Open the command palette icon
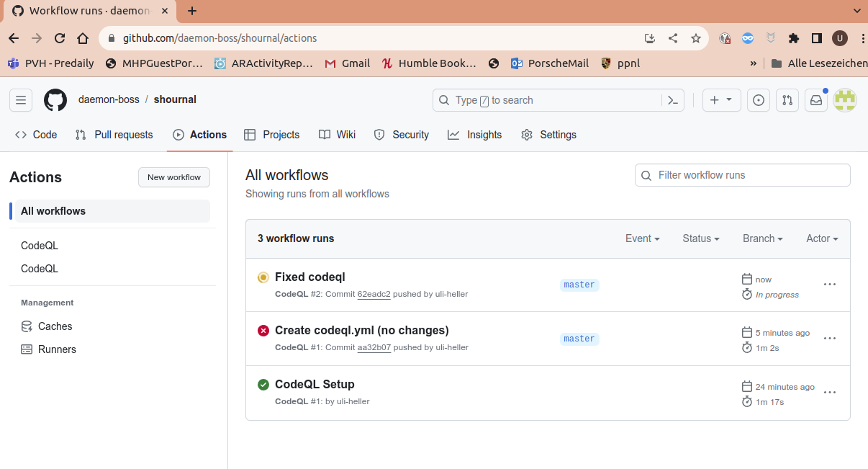Image resolution: width=868 pixels, height=469 pixels. [x=673, y=100]
